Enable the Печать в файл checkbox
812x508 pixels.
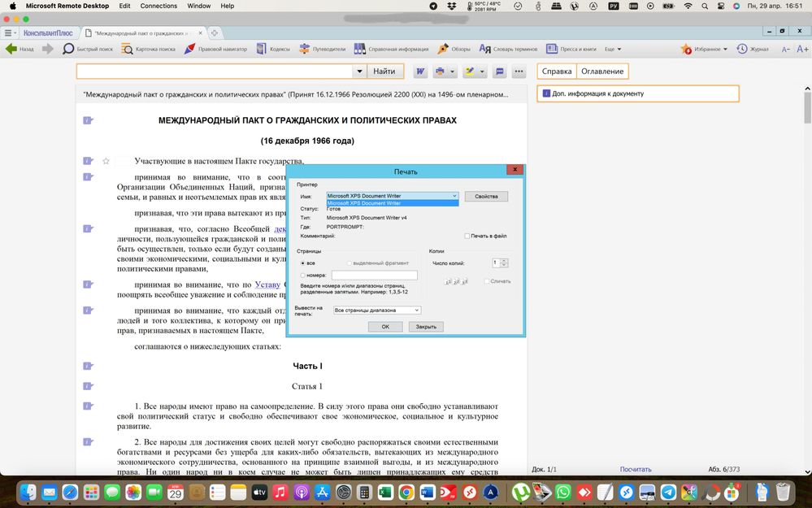tap(467, 237)
